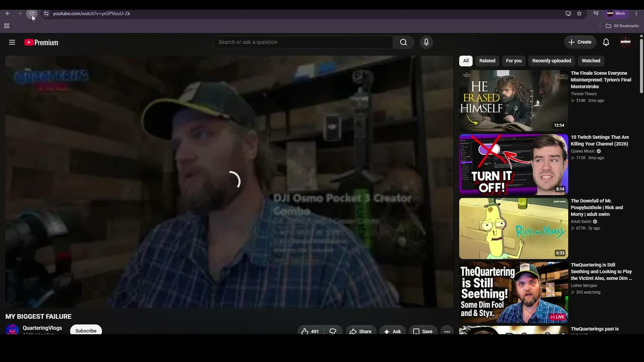Open the media controls icon in toolbar
644x362 pixels.
pos(596,14)
